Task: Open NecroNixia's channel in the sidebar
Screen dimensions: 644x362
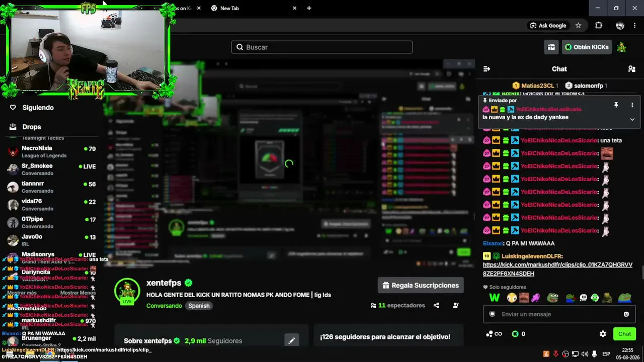Action: tap(50, 152)
